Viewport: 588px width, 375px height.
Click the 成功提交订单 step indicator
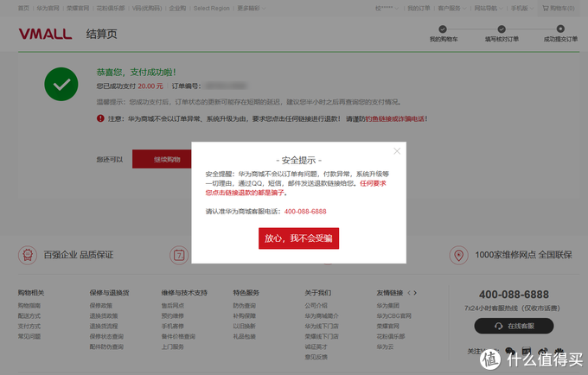coord(560,34)
